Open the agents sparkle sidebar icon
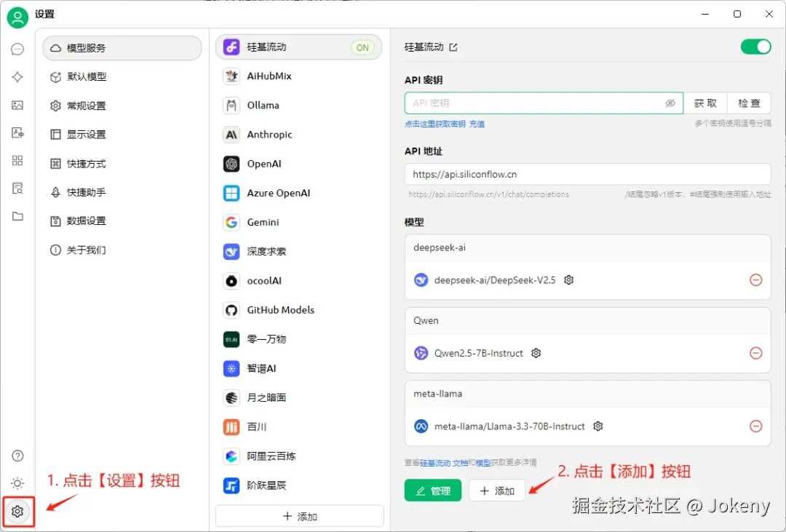This screenshot has width=786, height=532. click(x=17, y=76)
